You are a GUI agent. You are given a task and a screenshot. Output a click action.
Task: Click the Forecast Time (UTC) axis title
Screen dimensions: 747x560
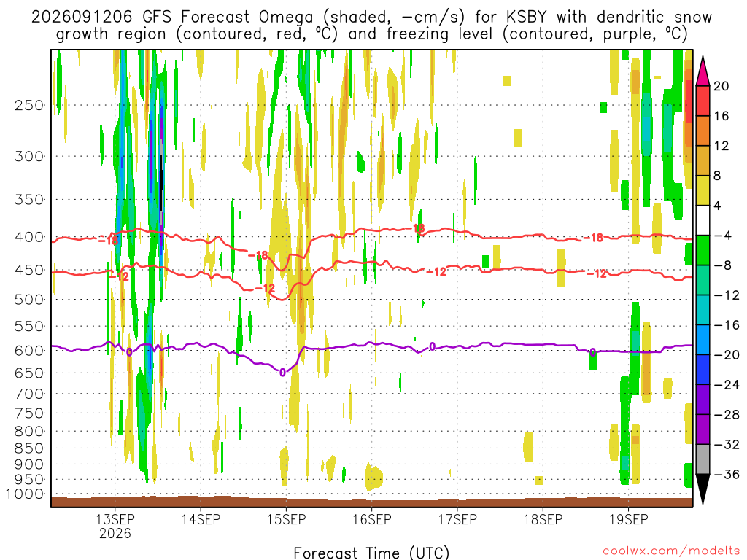371,553
